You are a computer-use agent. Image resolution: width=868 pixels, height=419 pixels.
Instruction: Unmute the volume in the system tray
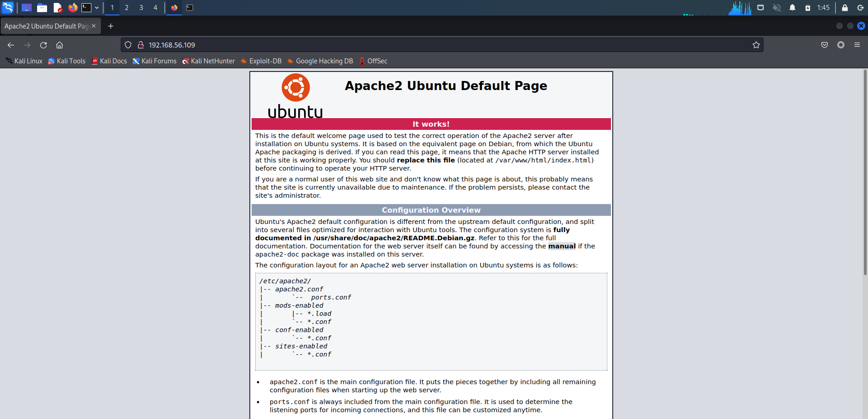(777, 8)
